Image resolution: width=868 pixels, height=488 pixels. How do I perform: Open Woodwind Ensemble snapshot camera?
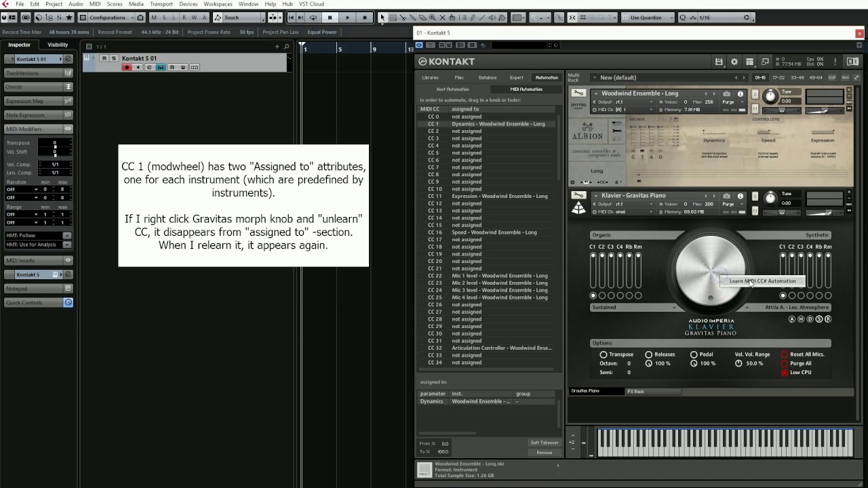click(727, 94)
